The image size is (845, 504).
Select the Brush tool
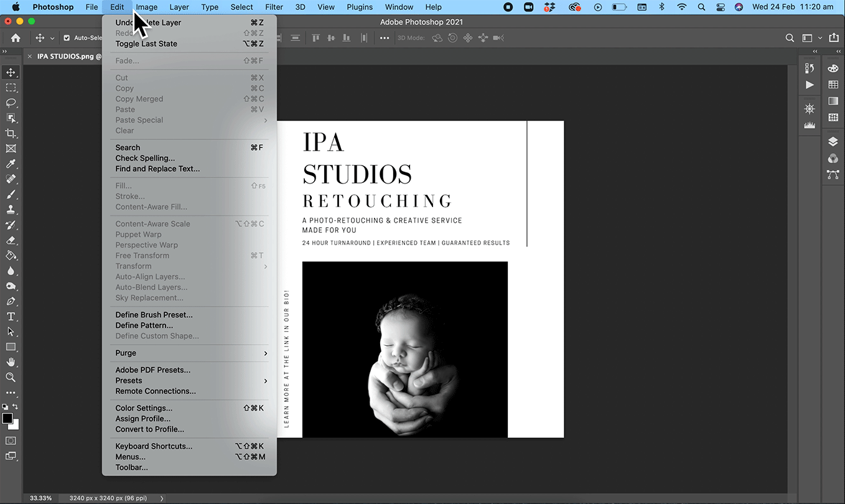(11, 195)
